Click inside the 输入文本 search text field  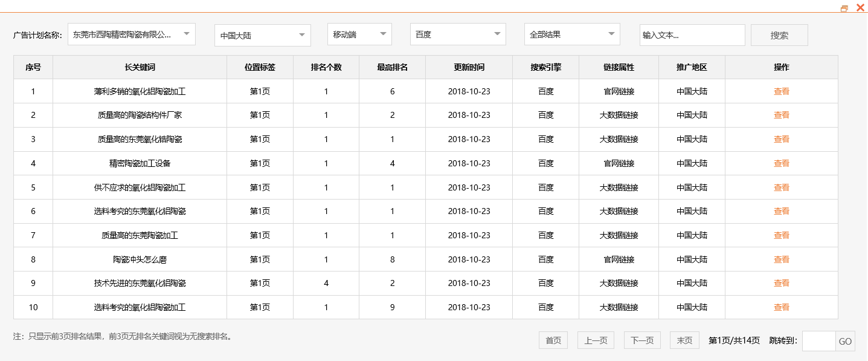click(x=692, y=34)
